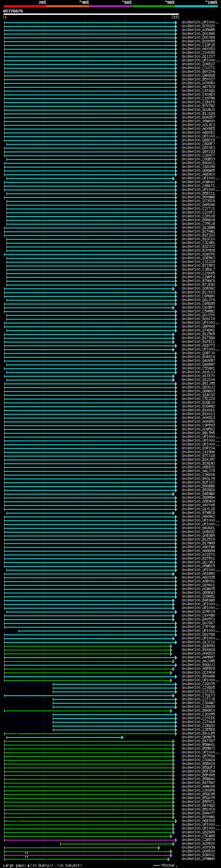This screenshot has height=868, width=221.
Task: Select the label UniRef100_Q6HWT5
Action: tap(198, 737)
